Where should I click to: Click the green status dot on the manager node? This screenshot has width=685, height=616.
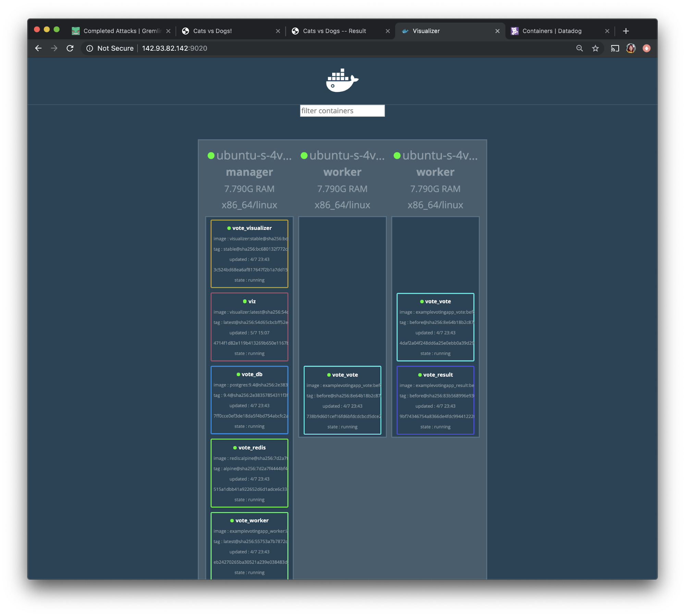click(211, 155)
